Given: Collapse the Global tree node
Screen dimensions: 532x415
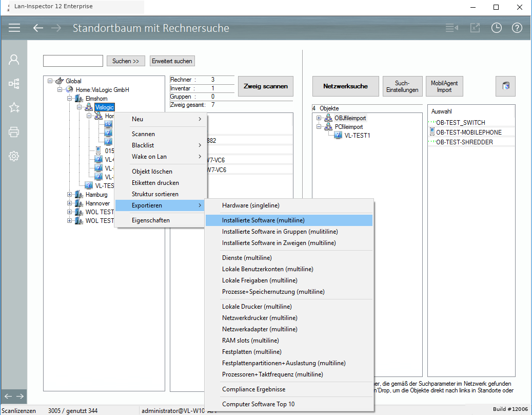Looking at the screenshot, I should pos(50,81).
